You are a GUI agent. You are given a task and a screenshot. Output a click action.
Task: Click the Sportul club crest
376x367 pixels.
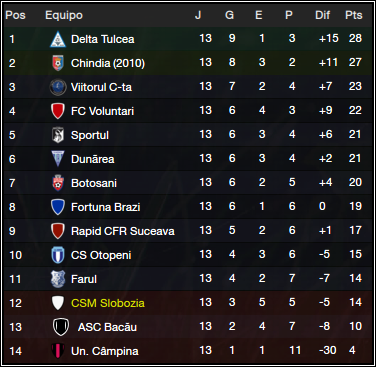[x=58, y=135]
